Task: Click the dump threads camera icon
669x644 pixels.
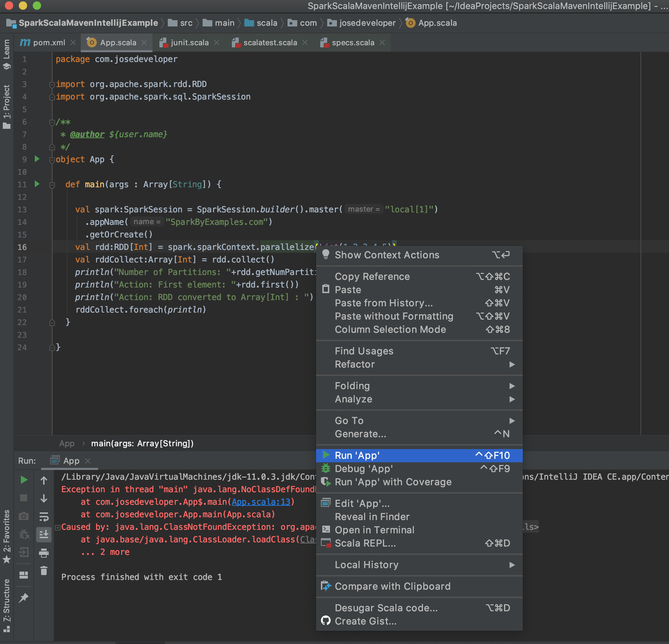Action: tap(24, 516)
